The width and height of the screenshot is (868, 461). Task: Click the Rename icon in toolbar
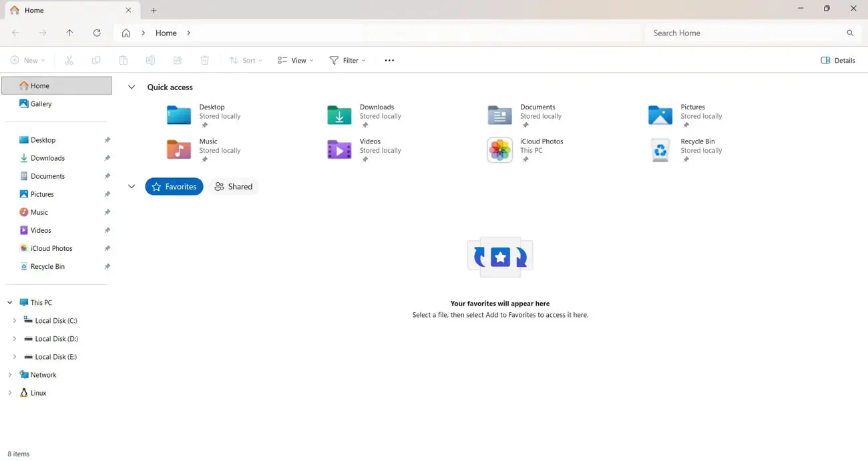(x=150, y=60)
